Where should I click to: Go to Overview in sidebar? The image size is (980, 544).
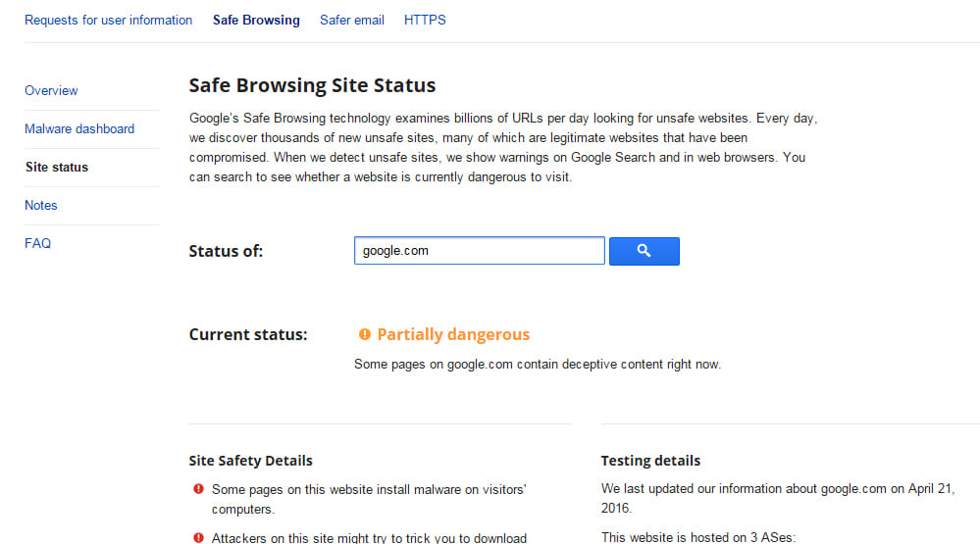click(51, 90)
